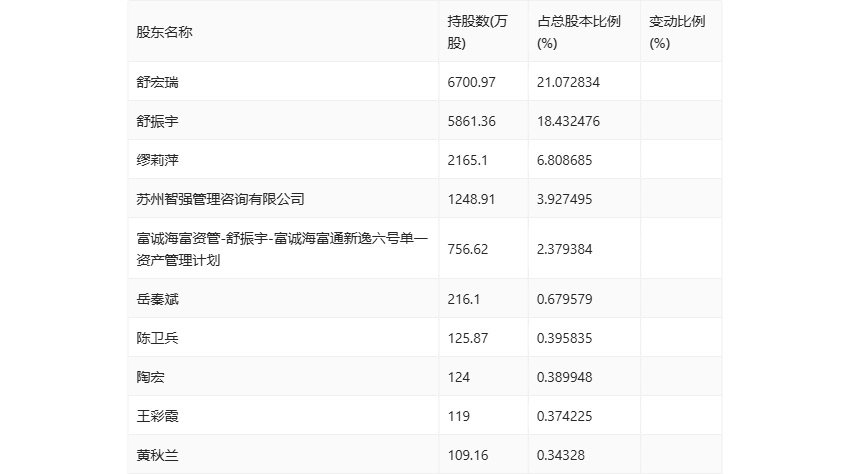Select shareholding value 216.1
850x474 pixels.
tap(463, 299)
